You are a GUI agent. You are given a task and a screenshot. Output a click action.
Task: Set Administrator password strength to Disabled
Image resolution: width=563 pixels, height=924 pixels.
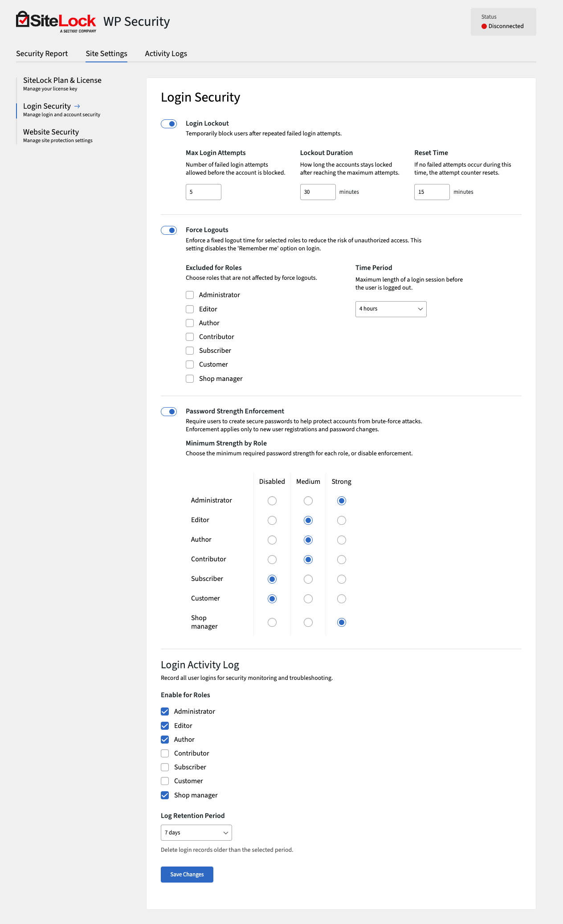click(272, 501)
